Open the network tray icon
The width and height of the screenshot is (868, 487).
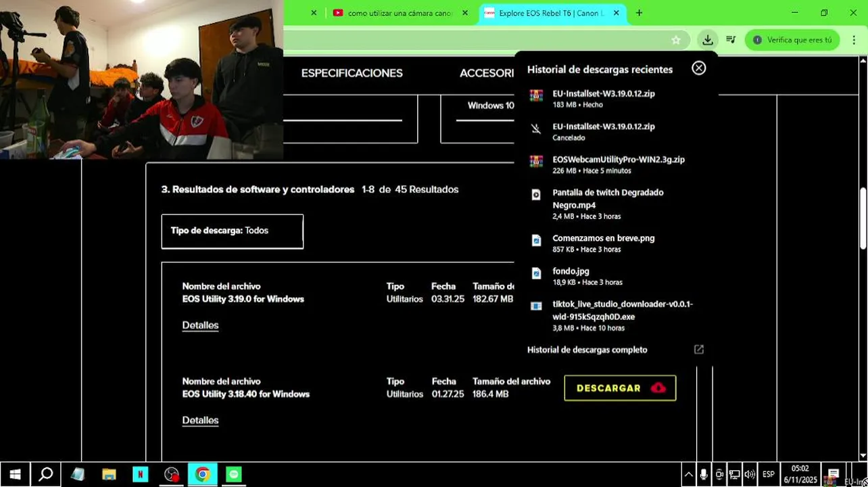734,475
